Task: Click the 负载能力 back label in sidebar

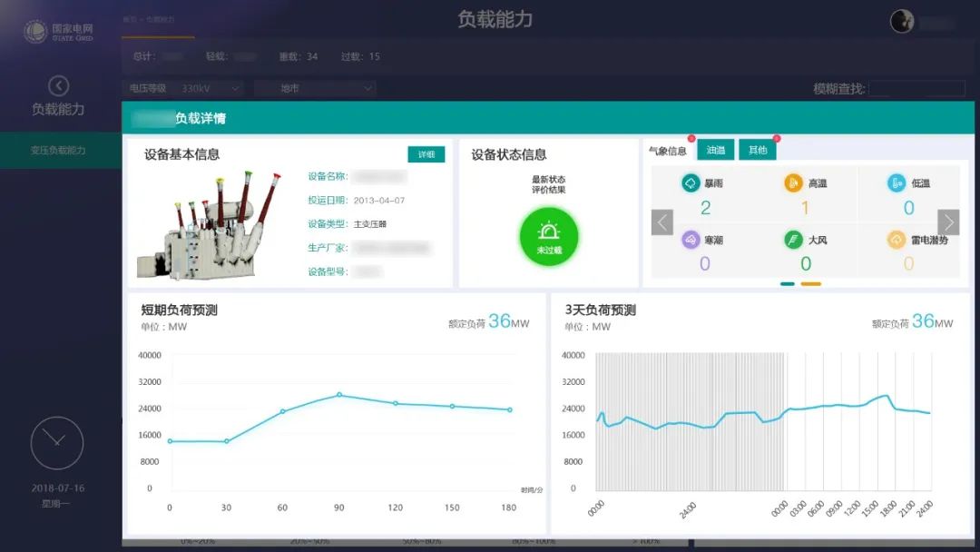Action: coord(58,109)
